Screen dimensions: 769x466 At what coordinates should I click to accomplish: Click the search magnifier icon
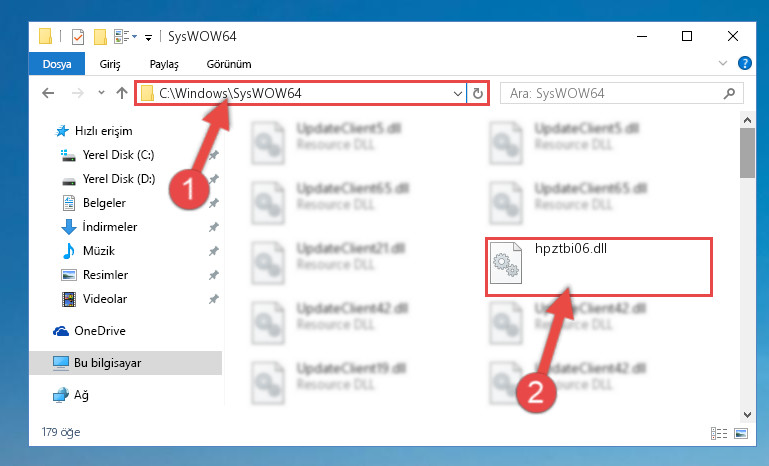(x=729, y=93)
